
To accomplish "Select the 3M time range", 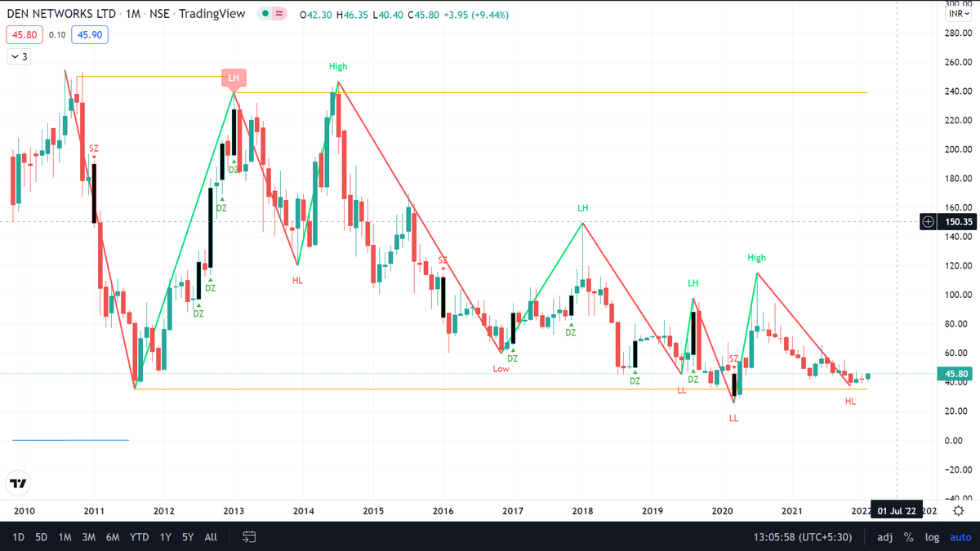I will 89,537.
